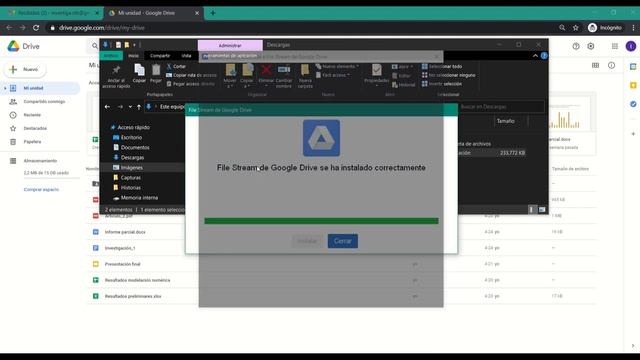Select Resultados modelación numérica file
The height and width of the screenshot is (360, 640).
tap(342, 280)
